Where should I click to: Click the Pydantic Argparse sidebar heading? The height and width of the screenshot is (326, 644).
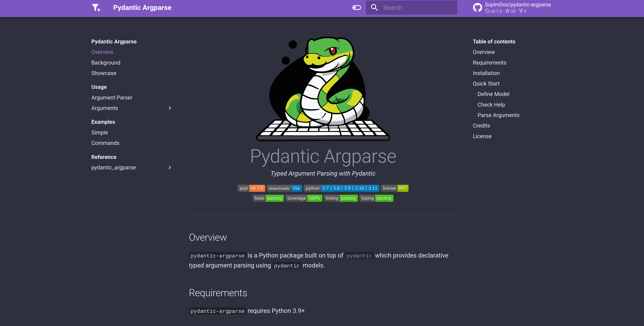tap(114, 42)
